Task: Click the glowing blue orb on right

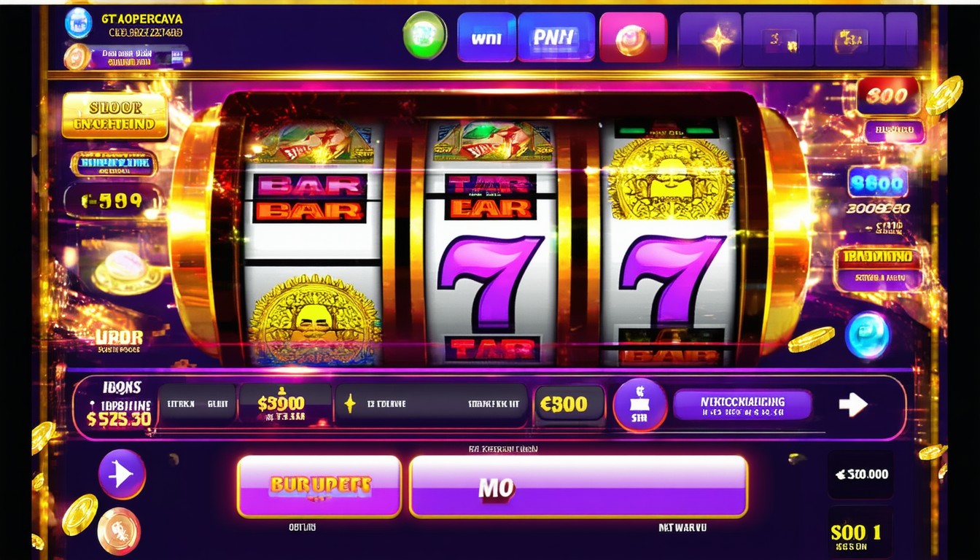Action: pos(868,335)
